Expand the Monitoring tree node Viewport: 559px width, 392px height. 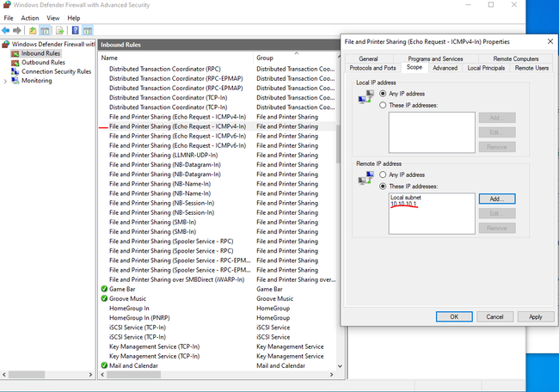5,81
